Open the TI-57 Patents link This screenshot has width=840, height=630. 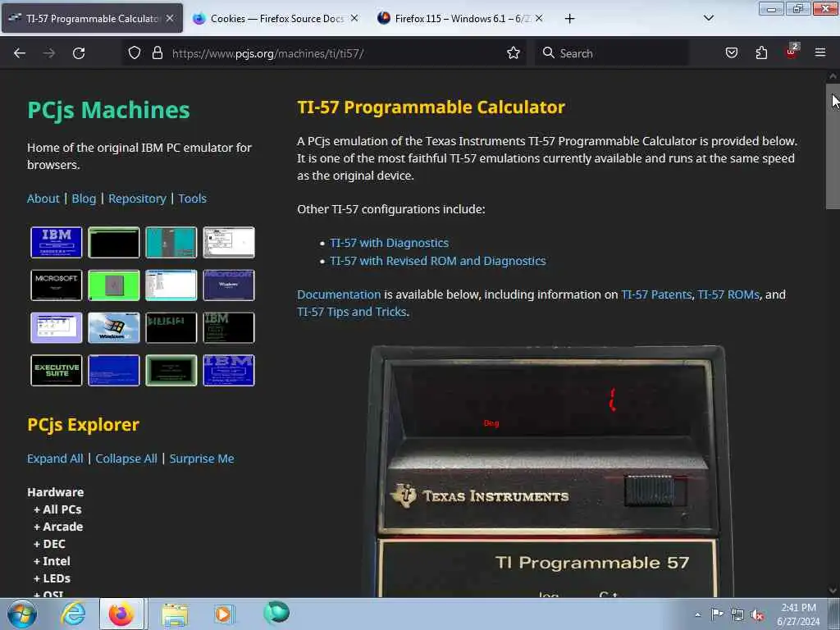click(656, 294)
